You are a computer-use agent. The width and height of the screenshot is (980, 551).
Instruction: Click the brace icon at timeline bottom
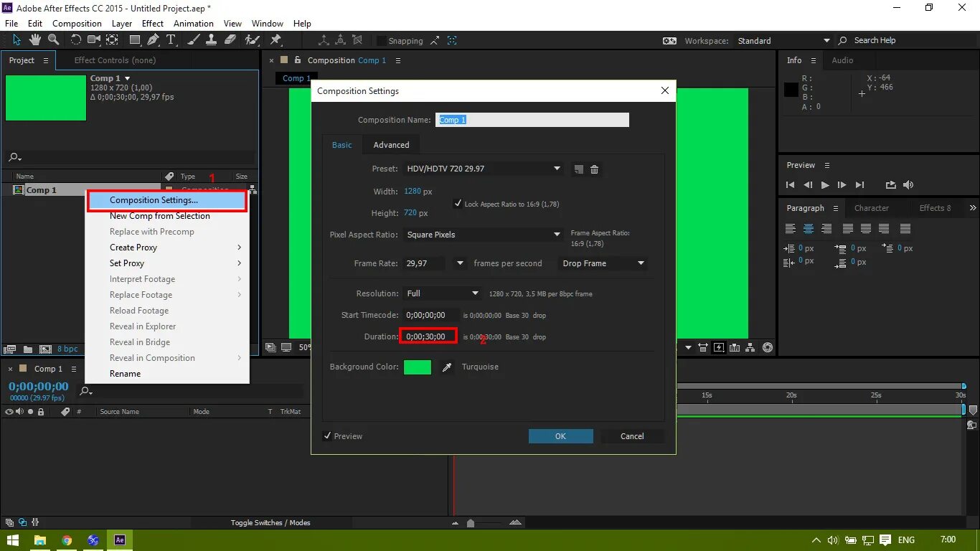coord(36,522)
